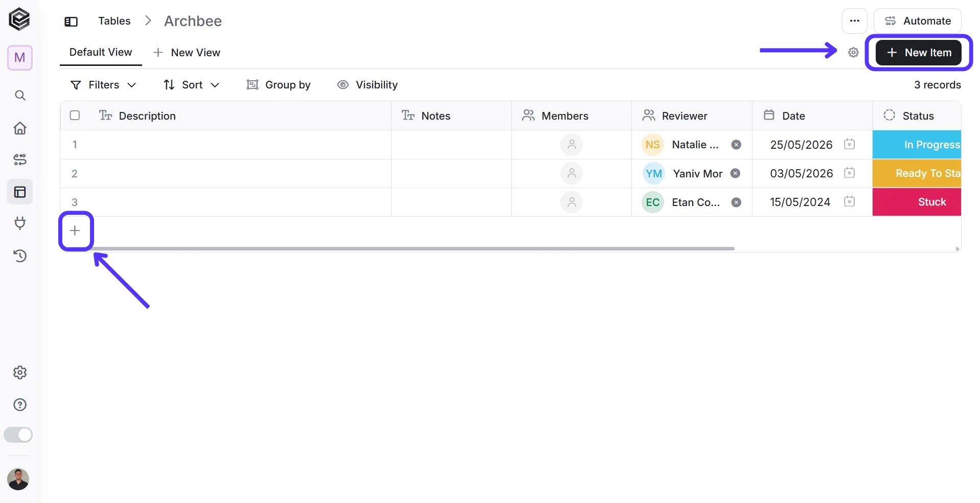Expand the Filters dropdown

103,85
